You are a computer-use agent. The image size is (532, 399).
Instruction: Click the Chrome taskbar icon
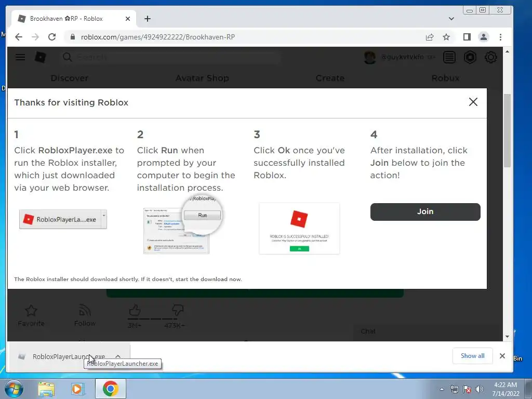coord(111,389)
